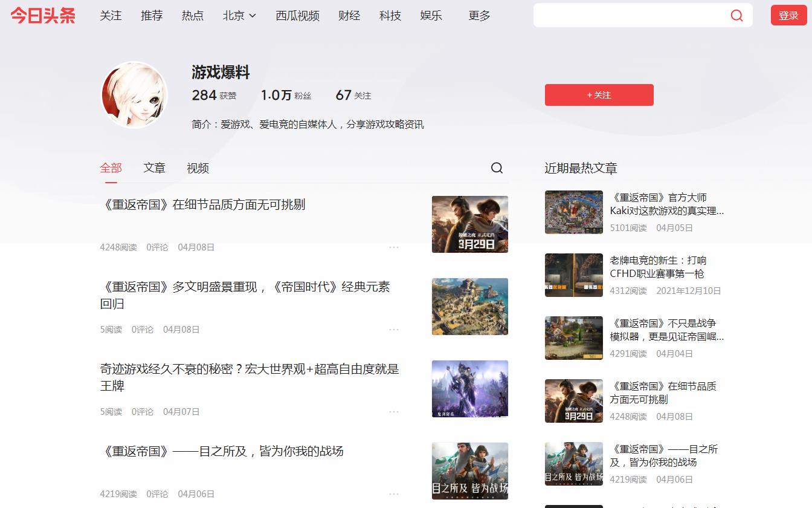Click the 简介 profile description text
Image resolution: width=812 pixels, height=508 pixels.
tap(308, 125)
